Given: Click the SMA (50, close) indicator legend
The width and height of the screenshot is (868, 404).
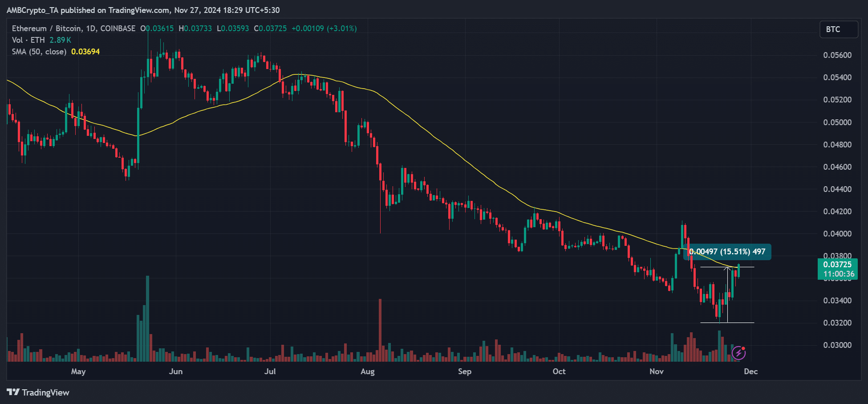Looking at the screenshot, I should pyautogui.click(x=39, y=52).
